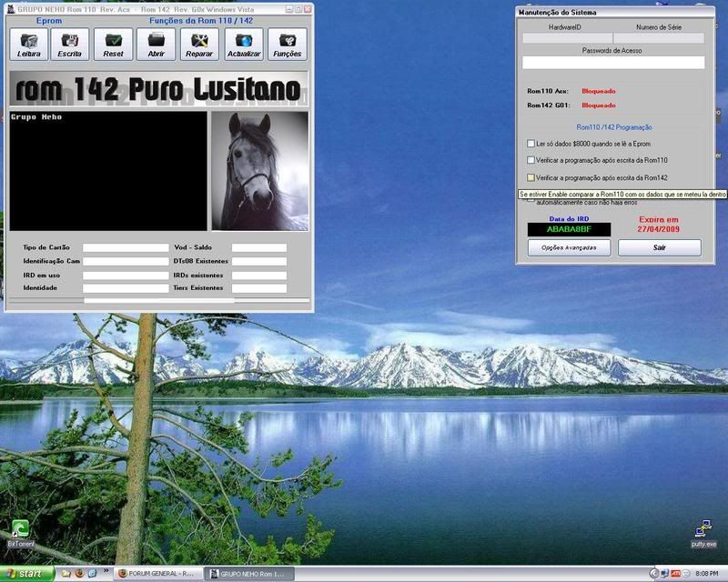
Task: Click the Actualizar globe icon
Action: click(x=244, y=44)
